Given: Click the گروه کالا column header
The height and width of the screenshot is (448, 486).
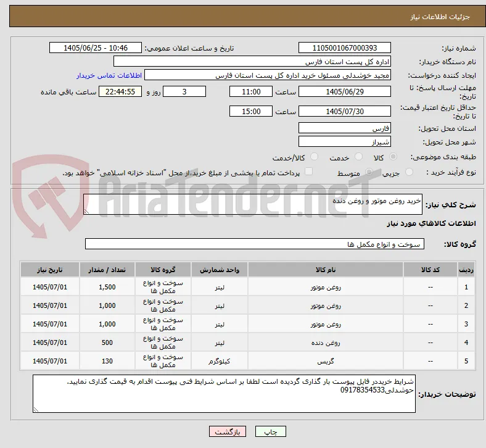Looking at the screenshot, I should pyautogui.click(x=163, y=270).
